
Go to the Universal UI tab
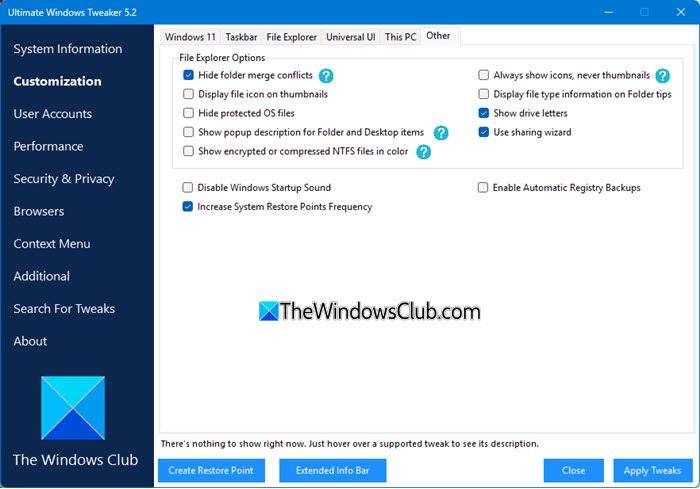point(350,37)
